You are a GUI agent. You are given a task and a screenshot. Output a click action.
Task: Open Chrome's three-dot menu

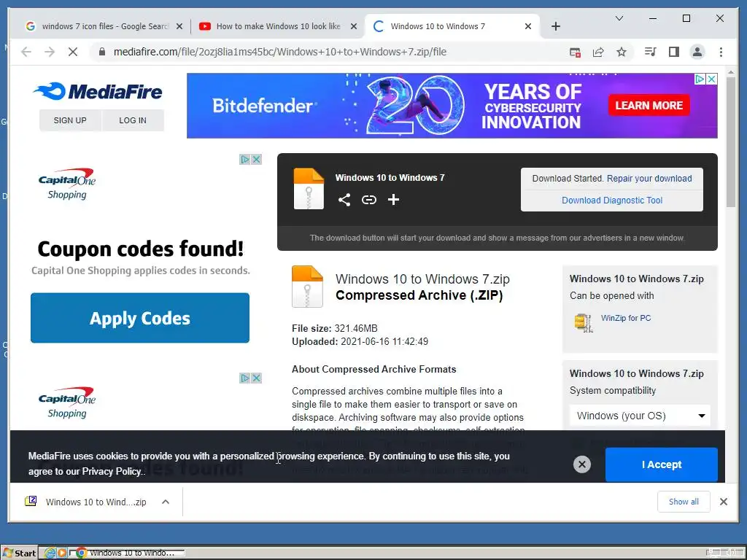(721, 52)
